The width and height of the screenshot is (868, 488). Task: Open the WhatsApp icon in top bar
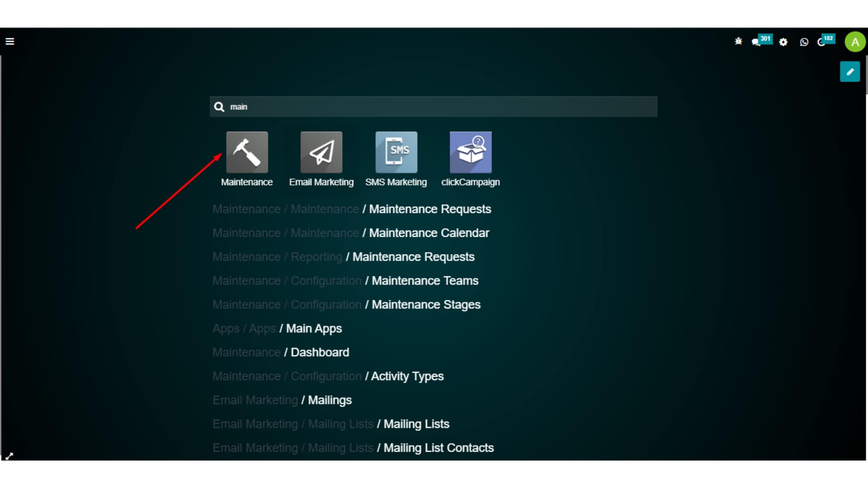click(804, 42)
